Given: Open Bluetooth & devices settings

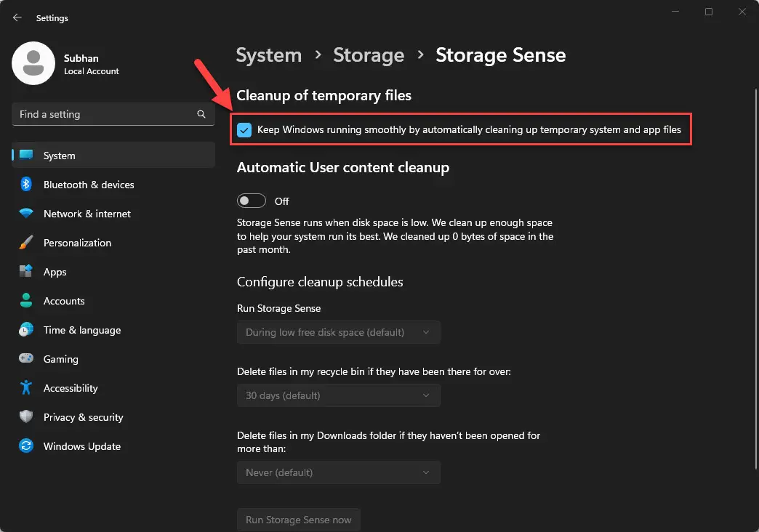Looking at the screenshot, I should click(89, 185).
